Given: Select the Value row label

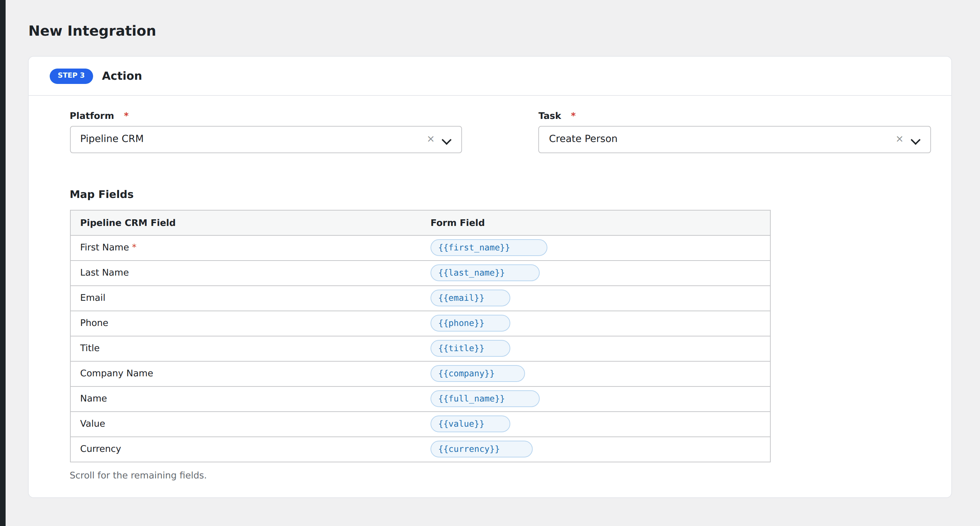Looking at the screenshot, I should click(92, 424).
